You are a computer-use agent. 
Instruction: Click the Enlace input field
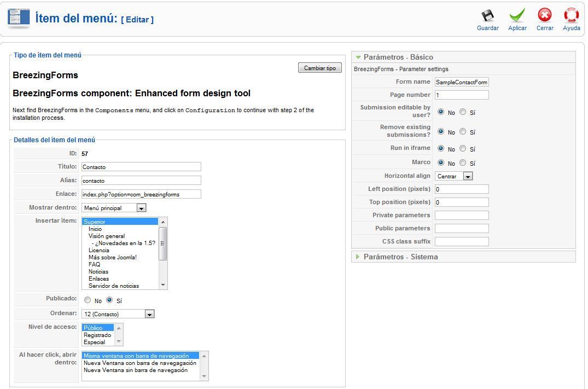click(141, 194)
